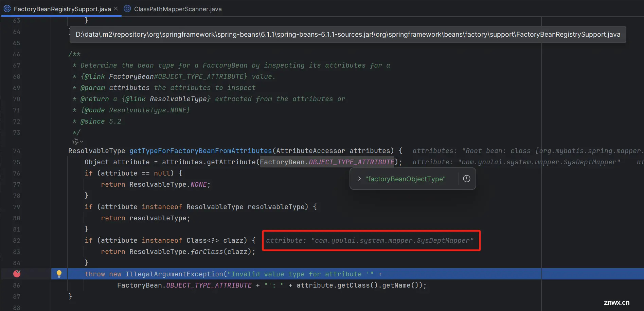Image resolution: width=644 pixels, height=311 pixels.
Task: Click line number 76 in the gutter
Action: point(16,173)
